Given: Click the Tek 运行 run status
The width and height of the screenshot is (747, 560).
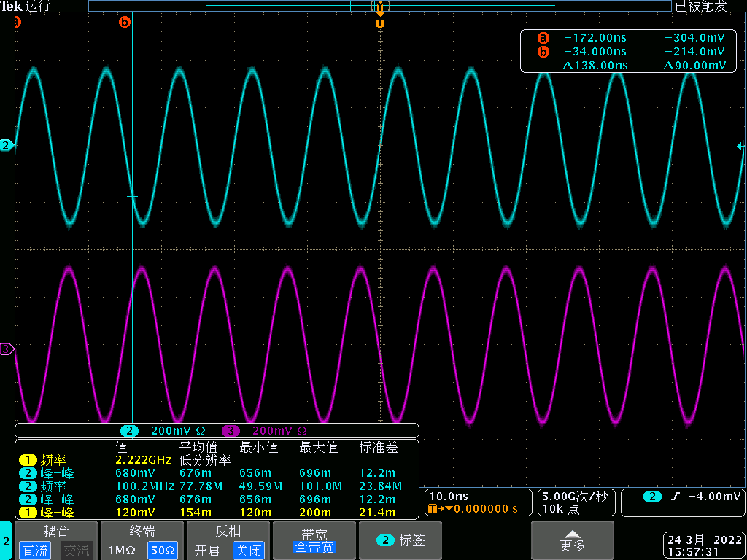Looking at the screenshot, I should click(24, 6).
